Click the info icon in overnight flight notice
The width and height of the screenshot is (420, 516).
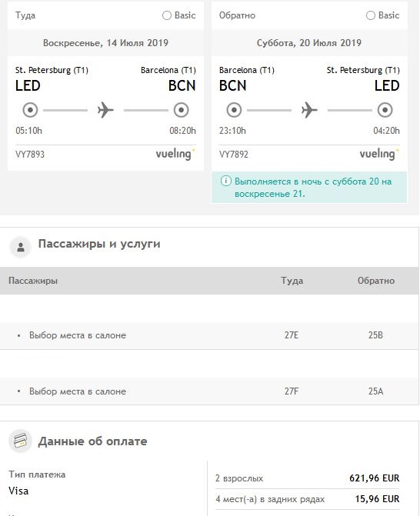point(226,181)
